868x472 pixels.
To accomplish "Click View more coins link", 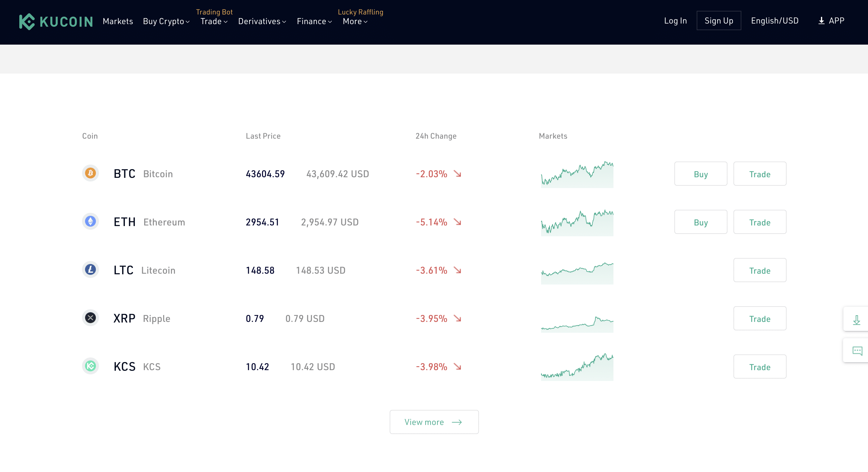I will (434, 421).
